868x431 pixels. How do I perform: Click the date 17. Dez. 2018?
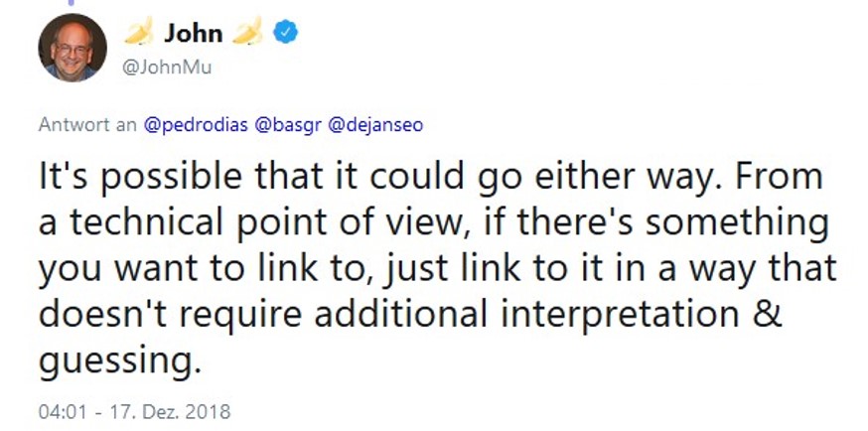(x=170, y=412)
